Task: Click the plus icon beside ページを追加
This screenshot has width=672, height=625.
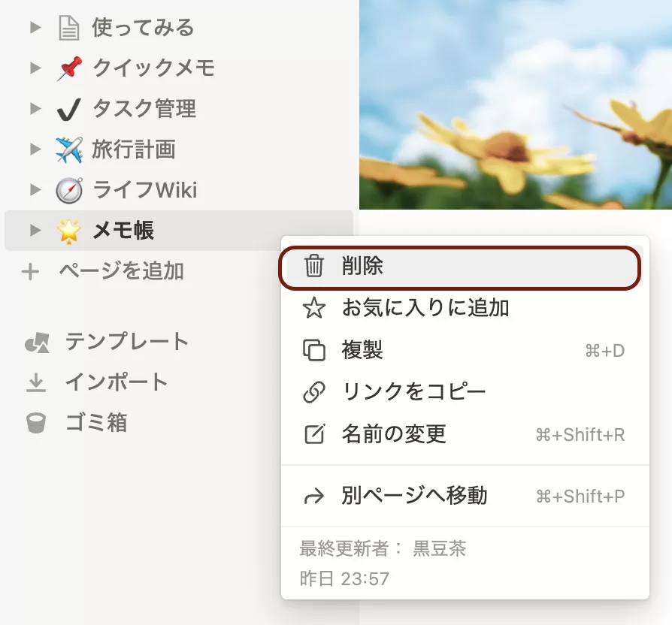Action: [30, 272]
